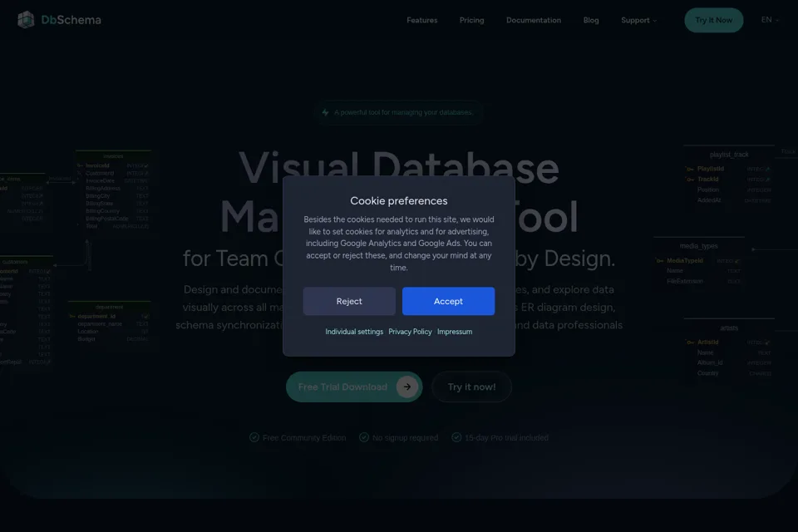
Task: Click the playlist_track table title
Action: 729,155
